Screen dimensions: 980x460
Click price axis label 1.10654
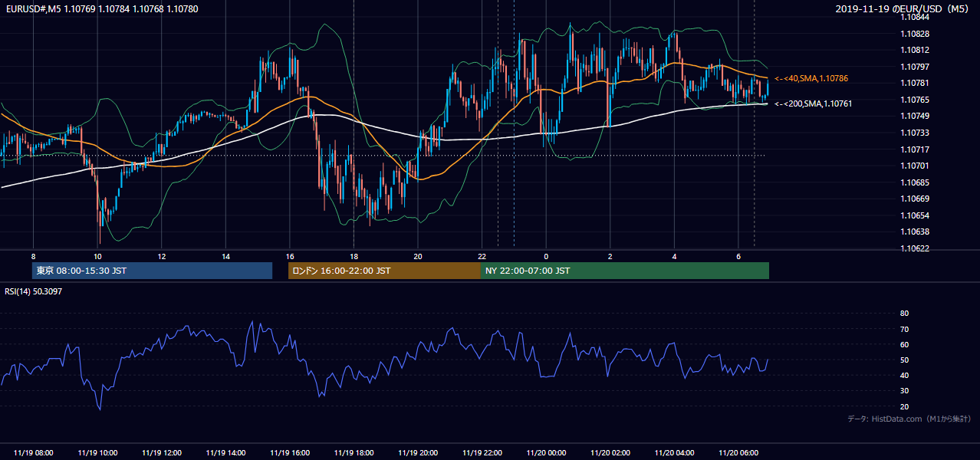click(x=916, y=215)
